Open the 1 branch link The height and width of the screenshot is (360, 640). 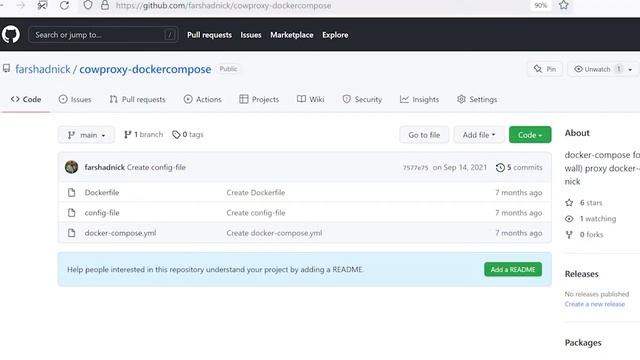click(143, 135)
